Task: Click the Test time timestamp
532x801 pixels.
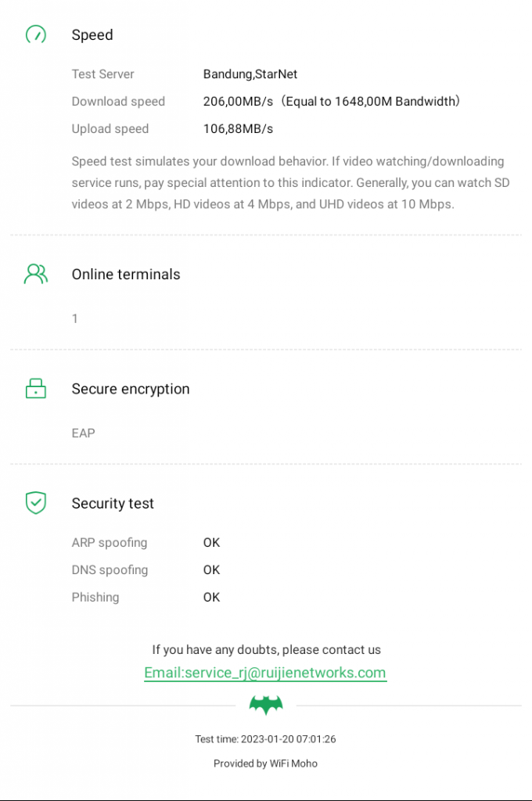Action: (x=265, y=739)
